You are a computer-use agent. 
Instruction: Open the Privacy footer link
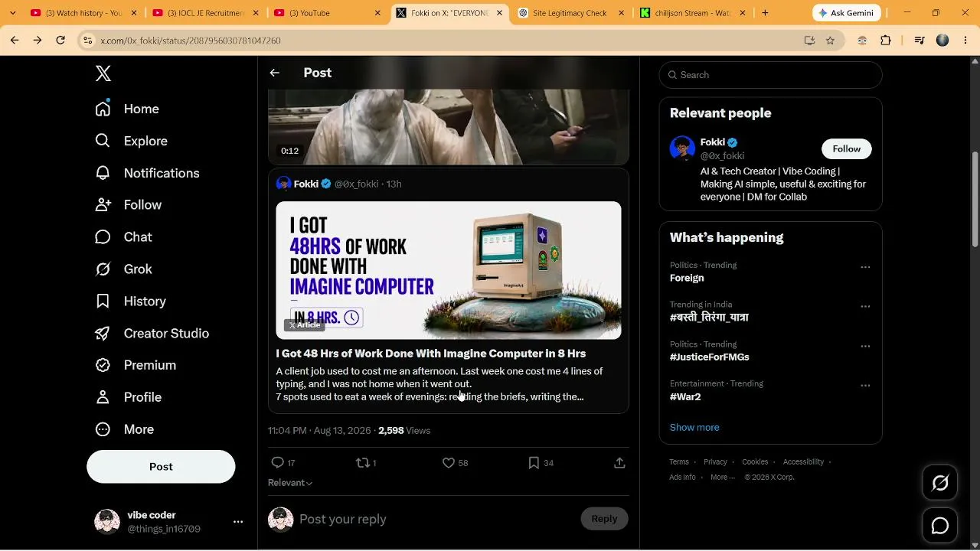pyautogui.click(x=715, y=462)
